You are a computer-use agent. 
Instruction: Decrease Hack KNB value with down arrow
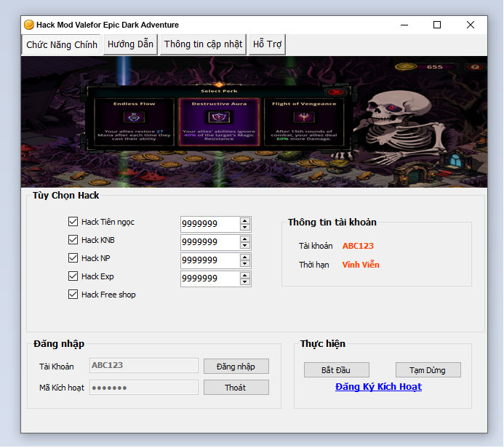tap(245, 246)
